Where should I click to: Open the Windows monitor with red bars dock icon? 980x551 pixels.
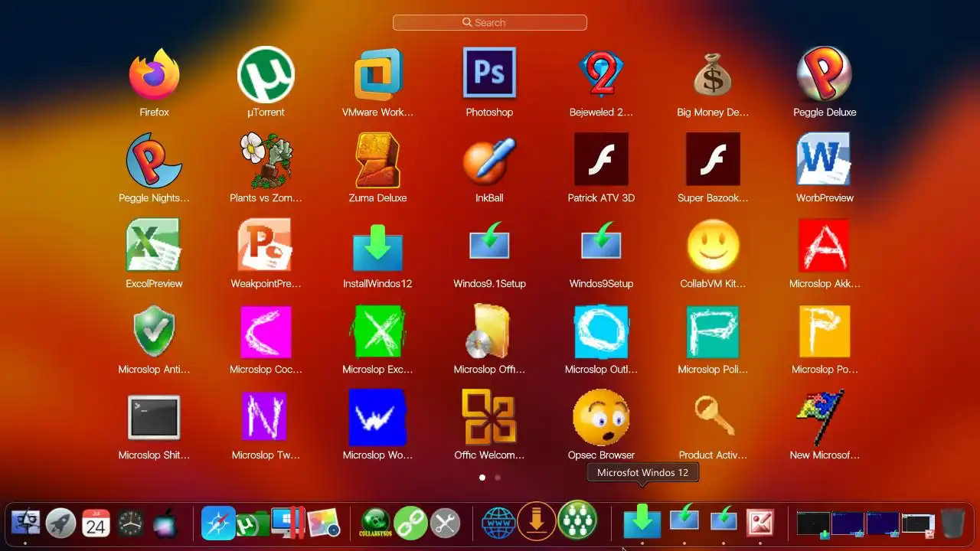coord(288,523)
